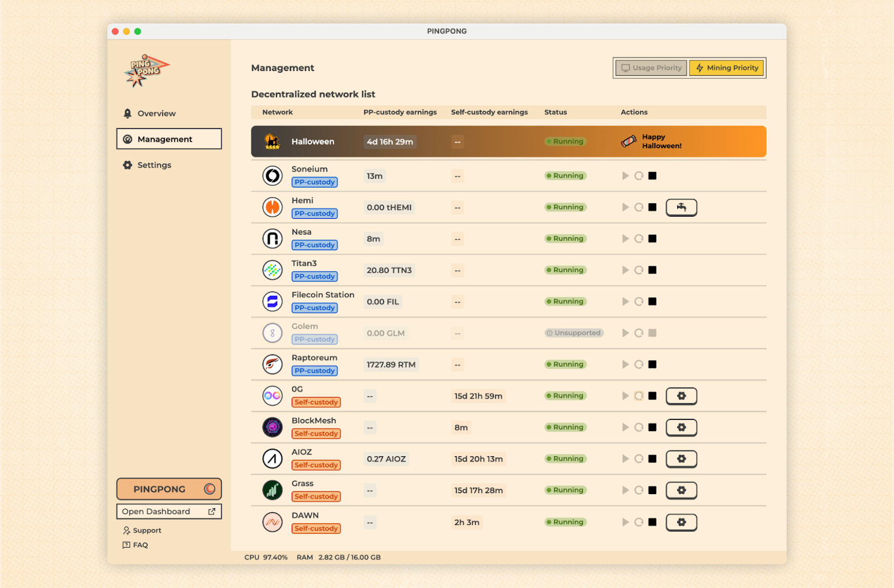Click the Grass network logo
This screenshot has width=894, height=588.
[x=273, y=490]
